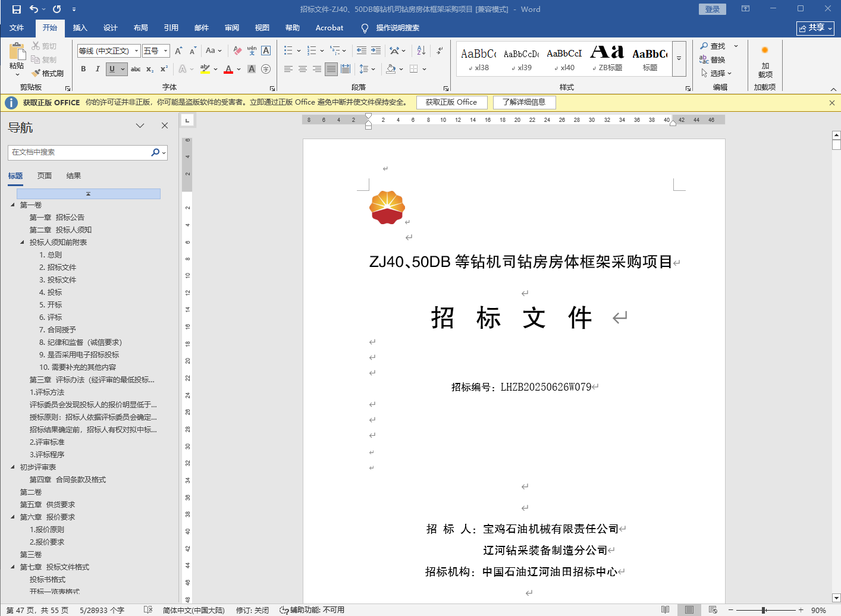The image size is (841, 616).
Task: Click 替换 to replace text
Action: pyautogui.click(x=713, y=59)
